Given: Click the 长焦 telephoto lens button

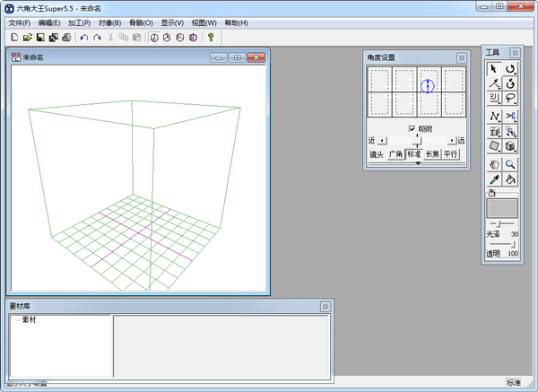Looking at the screenshot, I should point(432,154).
